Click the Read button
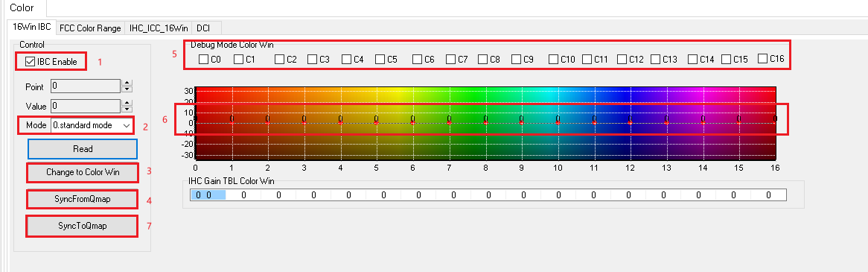The height and width of the screenshot is (272, 868). pyautogui.click(x=83, y=149)
